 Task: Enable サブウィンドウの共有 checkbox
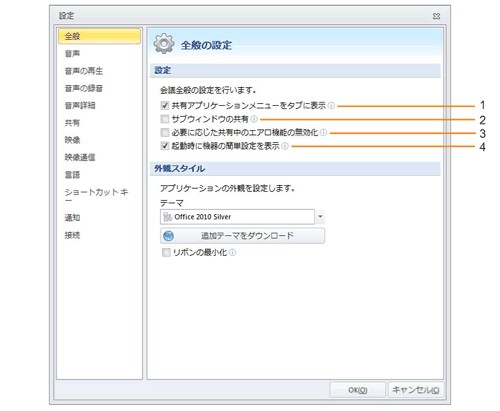165,119
